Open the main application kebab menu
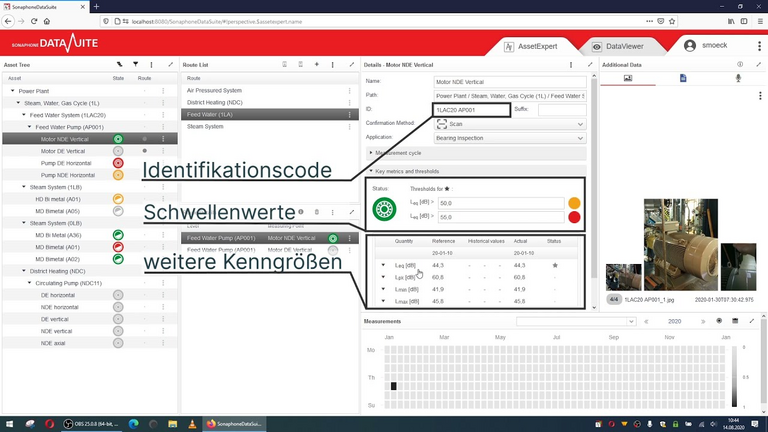768x432 pixels. tap(760, 46)
